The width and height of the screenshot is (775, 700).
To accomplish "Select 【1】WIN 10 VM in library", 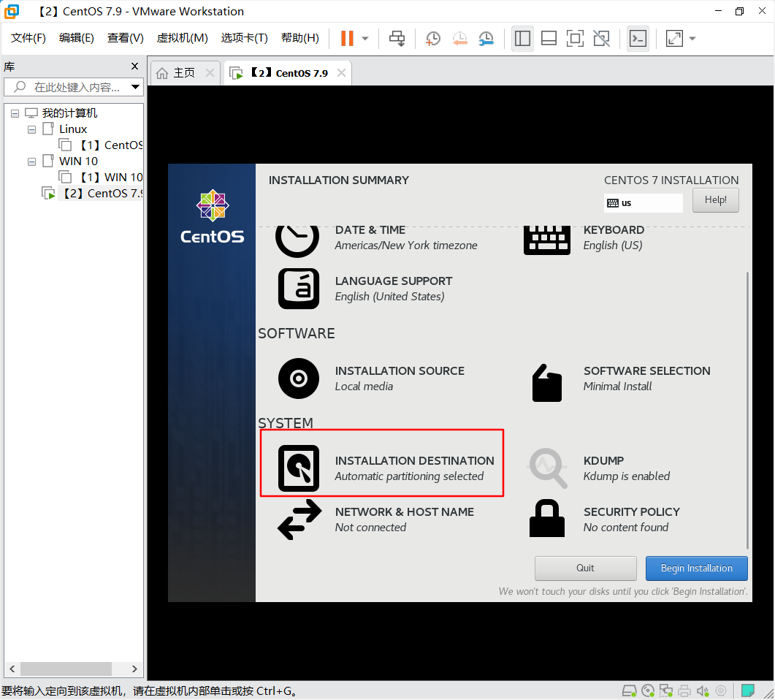I will click(100, 177).
